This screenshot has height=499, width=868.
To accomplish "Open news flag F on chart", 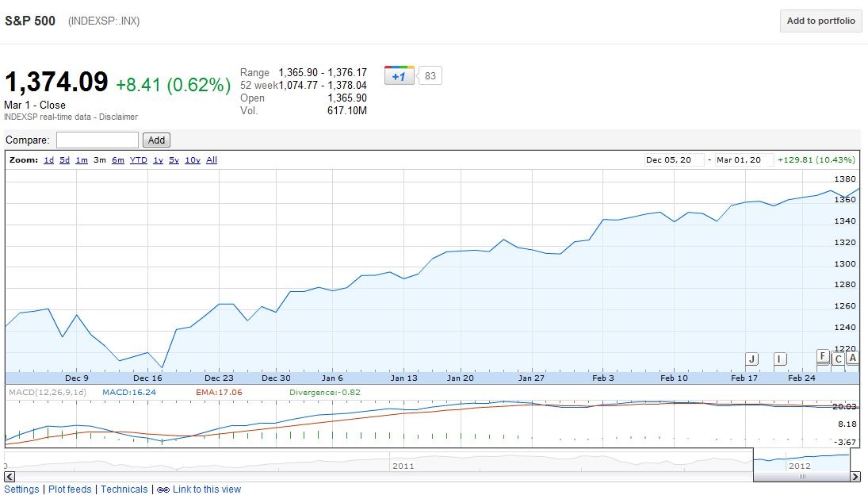I will click(823, 356).
